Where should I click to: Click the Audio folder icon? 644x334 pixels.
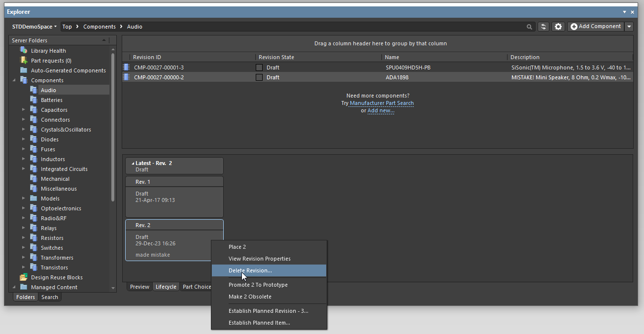coord(34,90)
